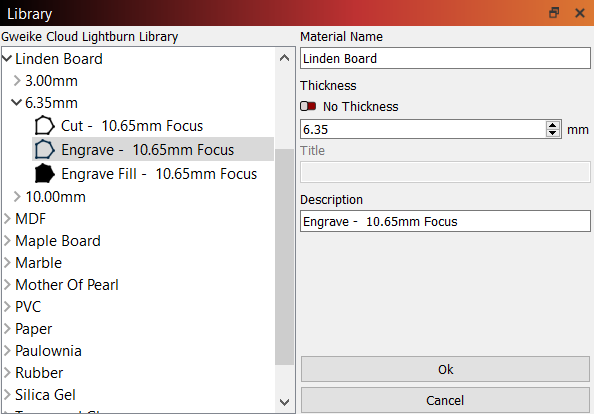
Task: Toggle the No Thickness switch
Action: 308,106
